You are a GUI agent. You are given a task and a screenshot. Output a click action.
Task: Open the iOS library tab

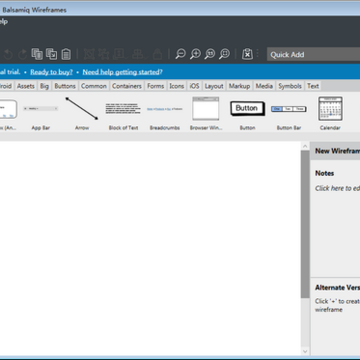click(194, 86)
